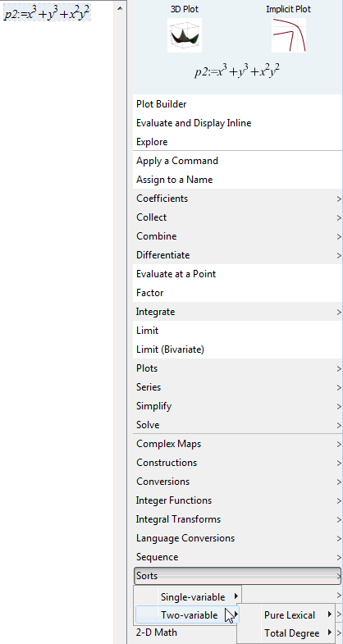Choose Assign to a Name
Image resolution: width=343 pixels, height=644 pixels.
[238, 180]
